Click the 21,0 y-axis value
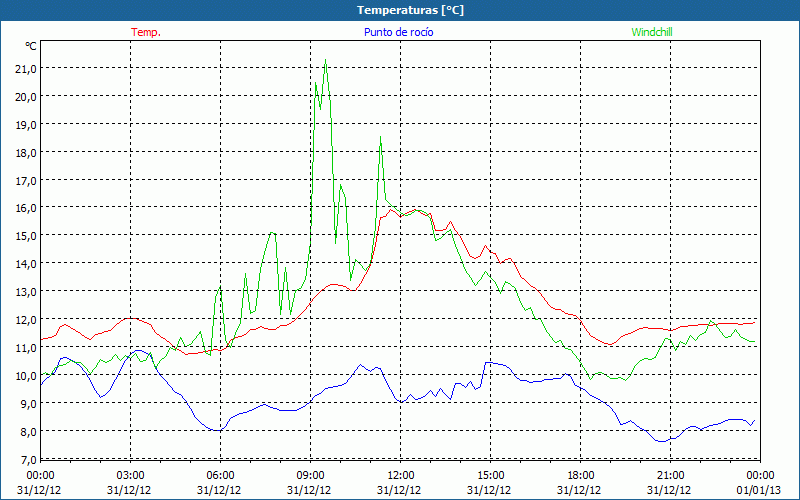This screenshot has width=800, height=500. pyautogui.click(x=26, y=68)
